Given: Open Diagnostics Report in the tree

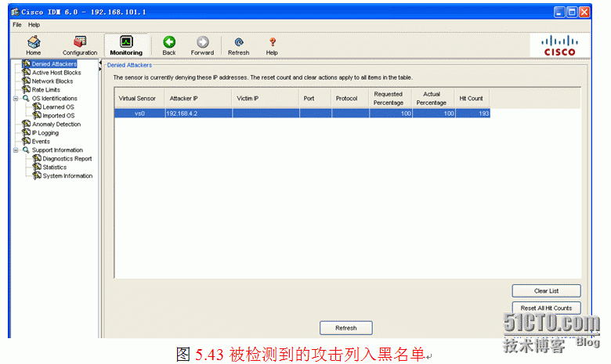Looking at the screenshot, I should 67,158.
